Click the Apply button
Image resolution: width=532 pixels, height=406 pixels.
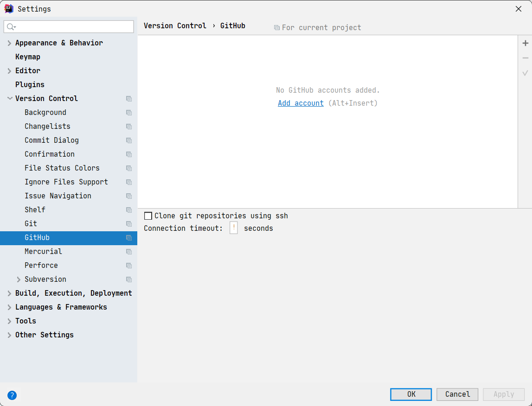coord(504,394)
